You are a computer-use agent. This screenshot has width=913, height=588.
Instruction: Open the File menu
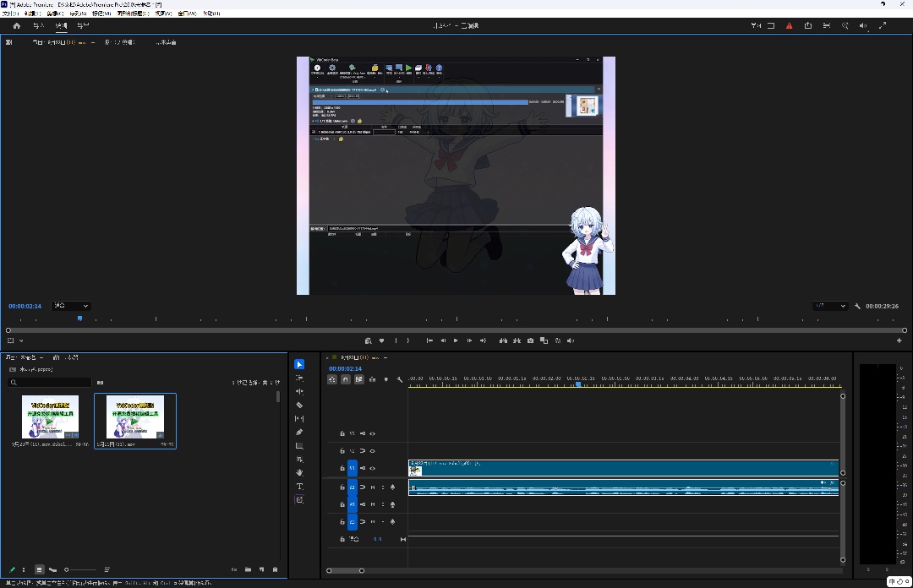[x=10, y=14]
